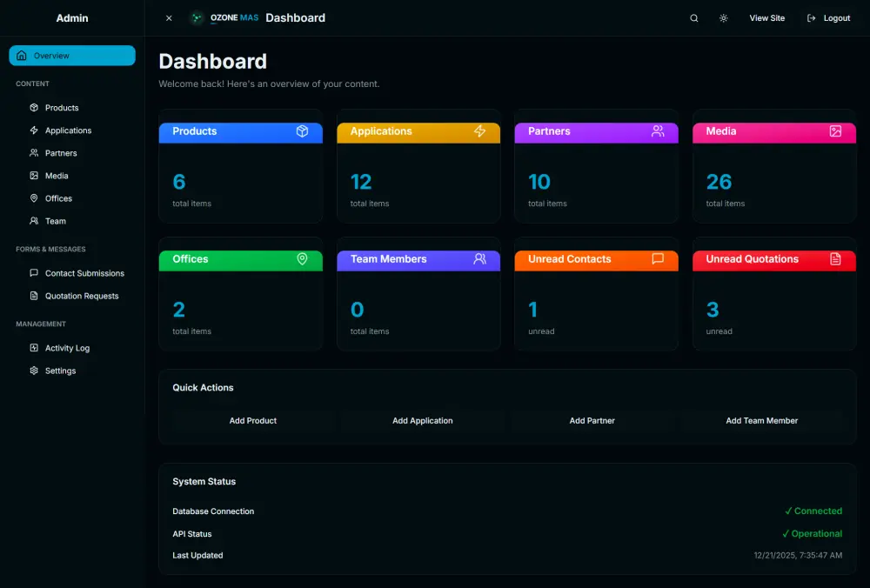Click the Ozone MAS logo
870x588 pixels.
click(224, 18)
